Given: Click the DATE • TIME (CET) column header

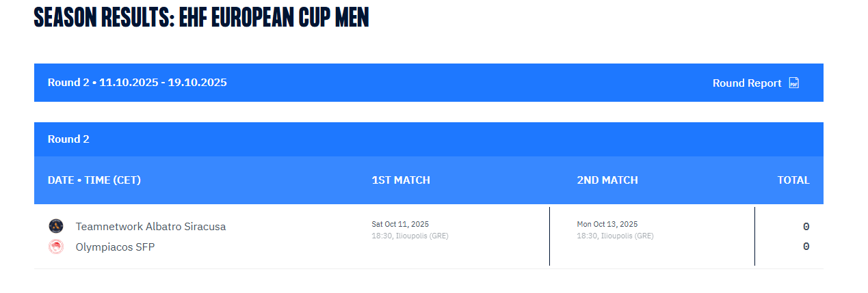Looking at the screenshot, I should pyautogui.click(x=94, y=180).
